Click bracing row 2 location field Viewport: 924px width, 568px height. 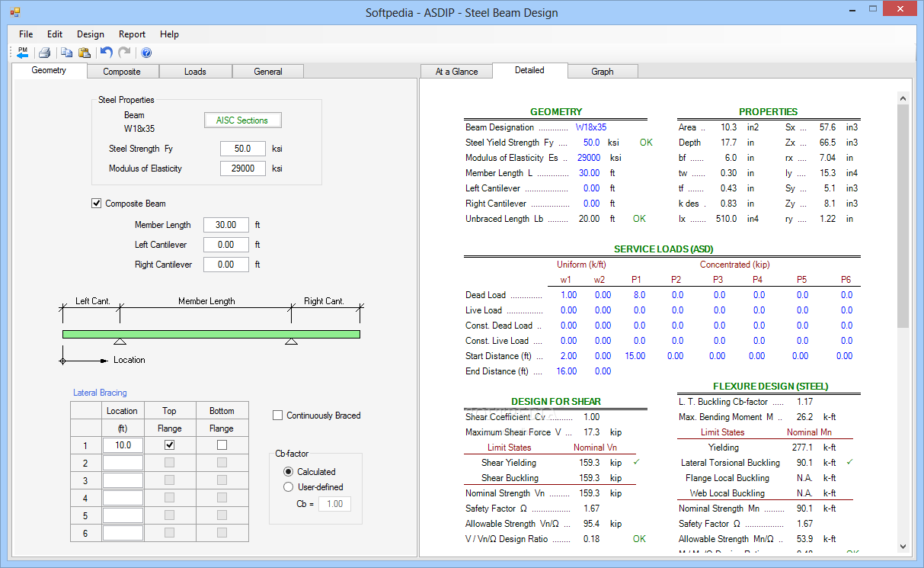tap(123, 463)
